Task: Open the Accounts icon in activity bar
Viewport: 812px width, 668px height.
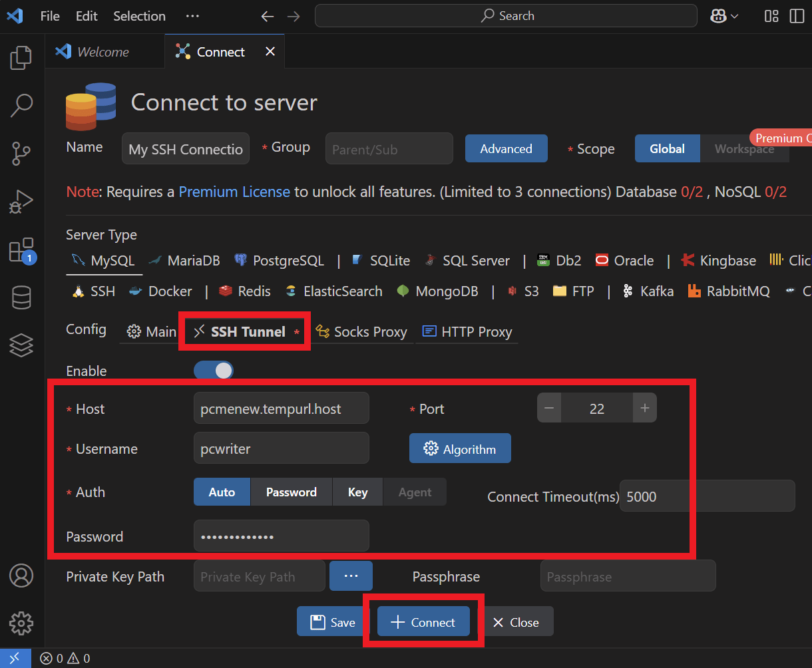Action: tap(21, 576)
